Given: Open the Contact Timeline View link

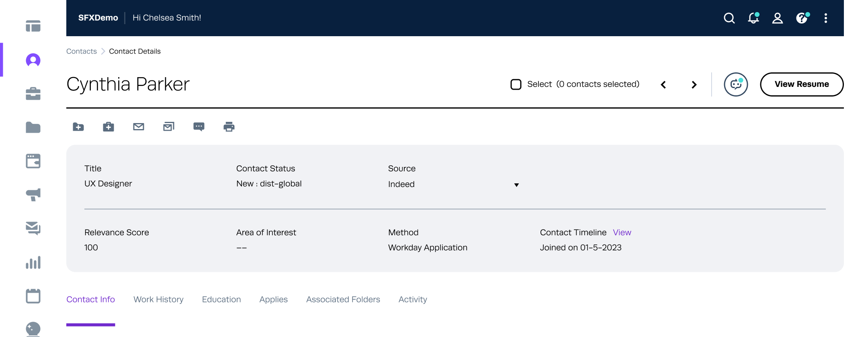Looking at the screenshot, I should point(622,232).
